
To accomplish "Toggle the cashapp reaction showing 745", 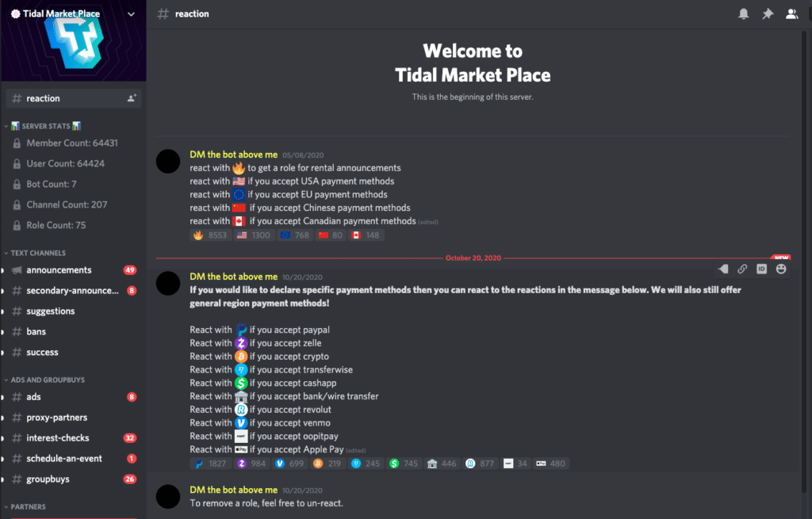I will pos(404,463).
